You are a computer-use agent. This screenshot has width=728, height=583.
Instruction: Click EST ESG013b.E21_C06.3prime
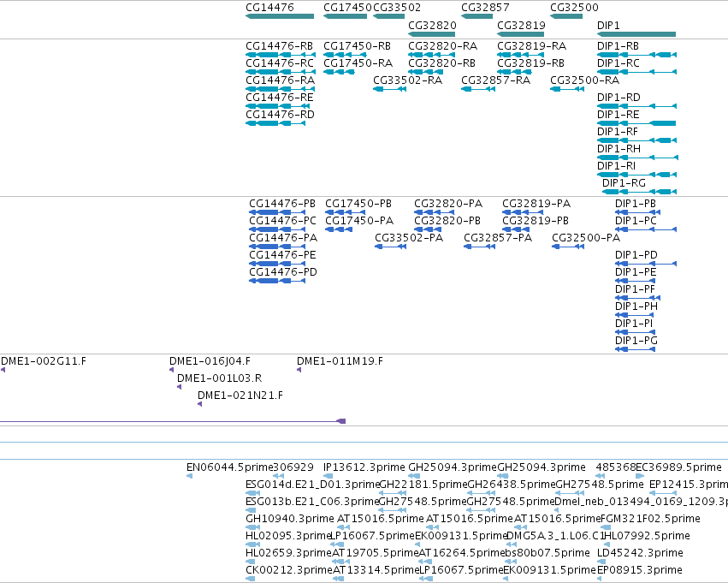[312, 502]
